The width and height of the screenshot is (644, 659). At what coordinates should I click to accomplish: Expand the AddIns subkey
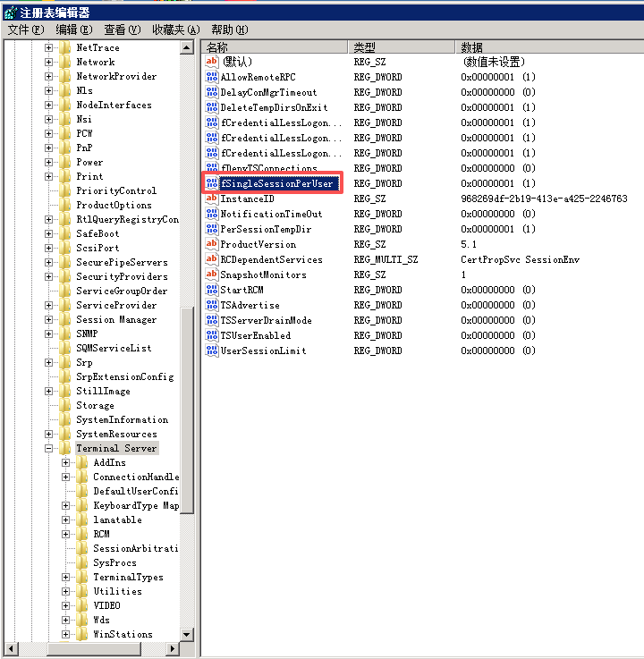66,462
